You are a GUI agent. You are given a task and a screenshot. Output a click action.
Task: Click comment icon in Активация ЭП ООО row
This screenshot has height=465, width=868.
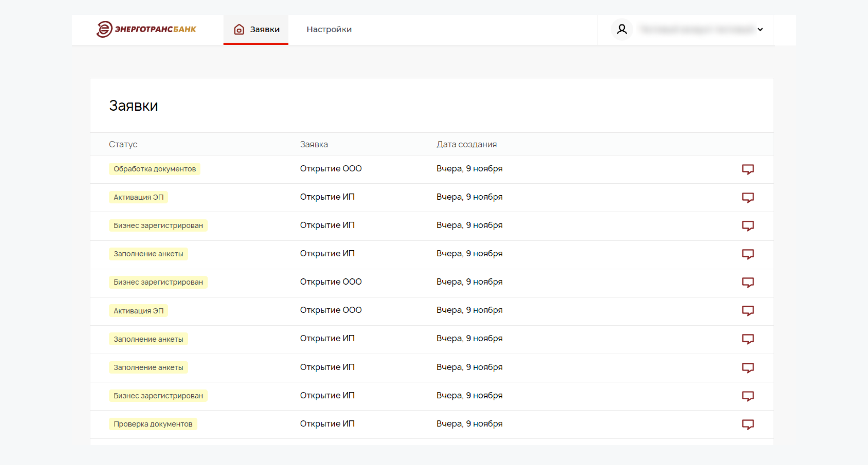[748, 310]
